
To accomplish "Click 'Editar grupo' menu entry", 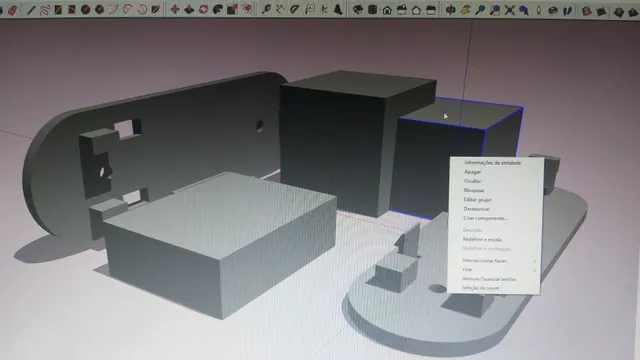I will pos(477,200).
